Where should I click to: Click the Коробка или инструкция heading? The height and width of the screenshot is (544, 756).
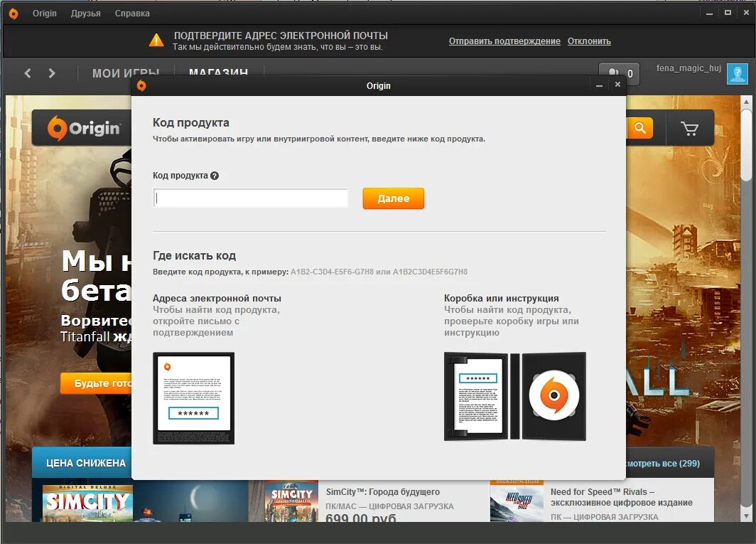(502, 298)
